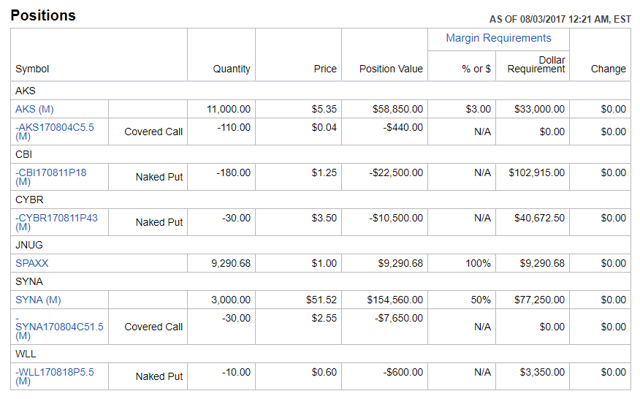Image resolution: width=640 pixels, height=399 pixels.
Task: Click the 50% margin cell
Action: coord(480,300)
